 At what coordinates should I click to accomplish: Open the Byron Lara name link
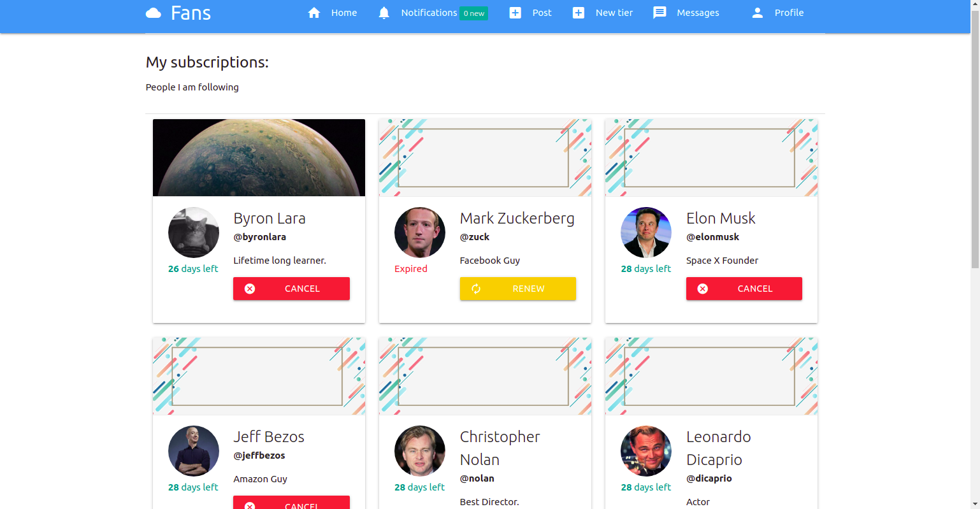pyautogui.click(x=270, y=219)
